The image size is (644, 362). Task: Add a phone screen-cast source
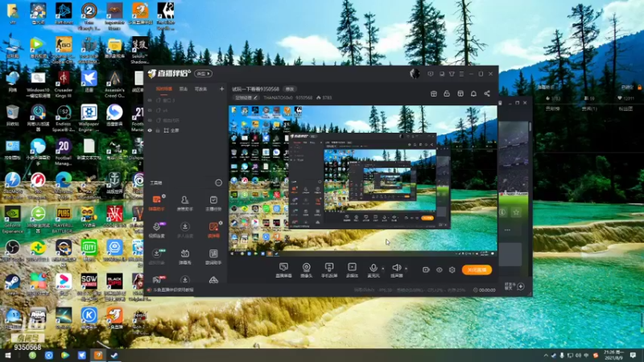click(329, 270)
